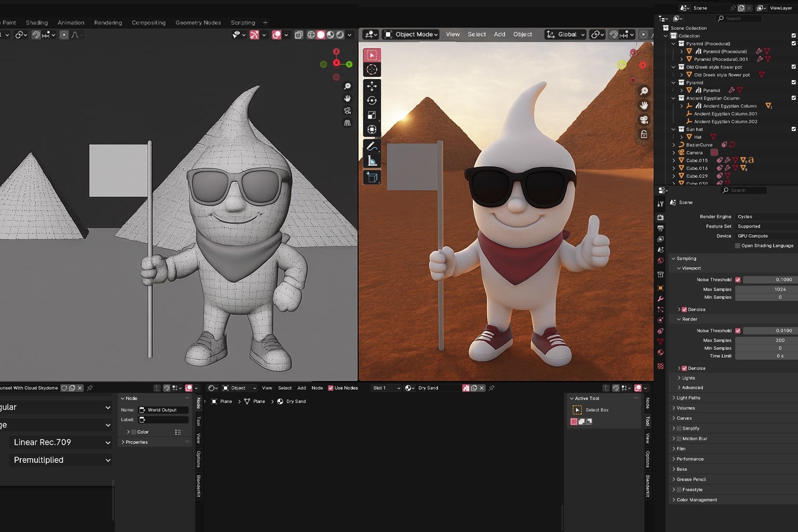Image resolution: width=798 pixels, height=532 pixels.
Task: Click the World Output name field
Action: [x=163, y=410]
